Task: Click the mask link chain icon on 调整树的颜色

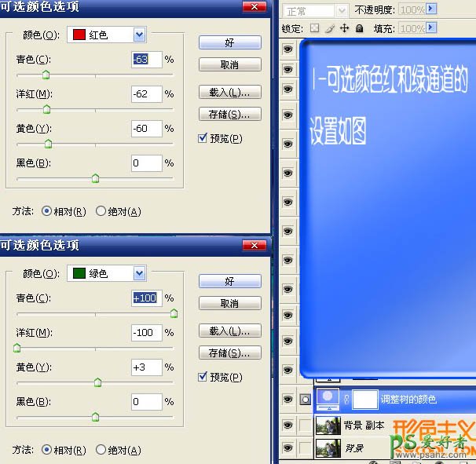Action: coord(346,399)
